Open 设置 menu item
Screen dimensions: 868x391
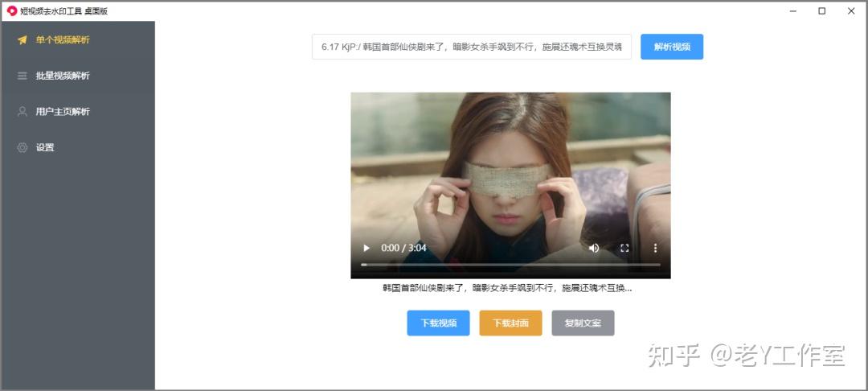pos(77,147)
